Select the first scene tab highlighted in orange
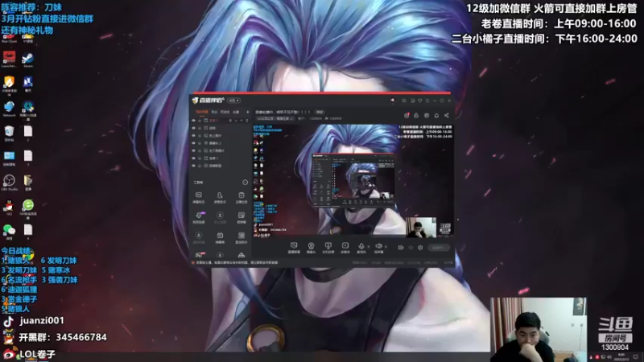Screen dimensions: 644x362 202,112
